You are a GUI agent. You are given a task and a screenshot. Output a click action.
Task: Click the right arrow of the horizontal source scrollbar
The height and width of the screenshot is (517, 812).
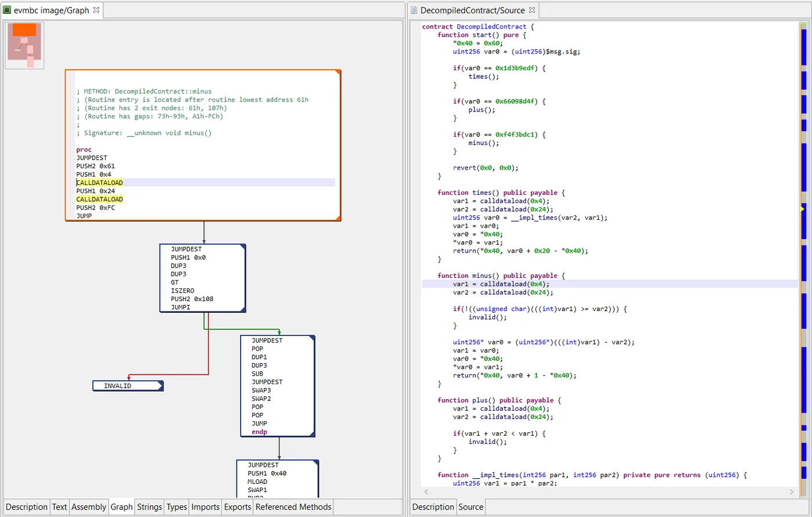tap(792, 491)
